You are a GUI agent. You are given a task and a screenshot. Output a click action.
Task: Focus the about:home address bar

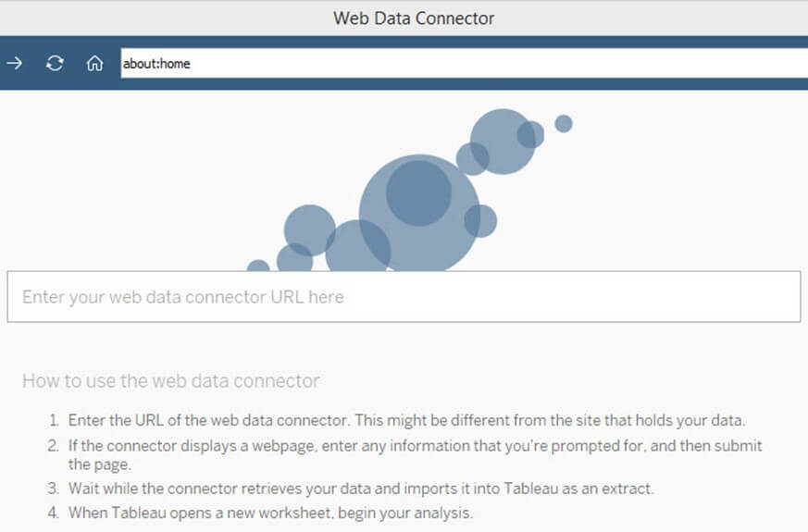point(463,64)
